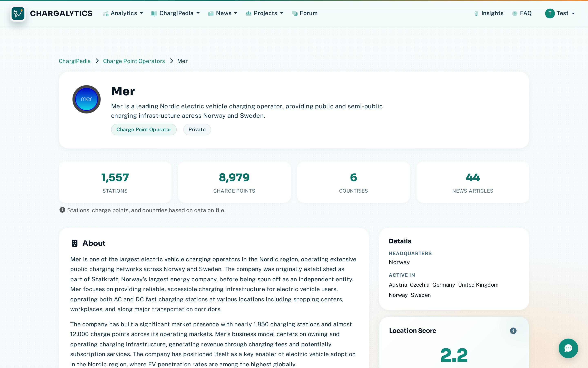Click the Charge Point Operator tag
Viewport: 588px width, 368px height.
point(144,129)
